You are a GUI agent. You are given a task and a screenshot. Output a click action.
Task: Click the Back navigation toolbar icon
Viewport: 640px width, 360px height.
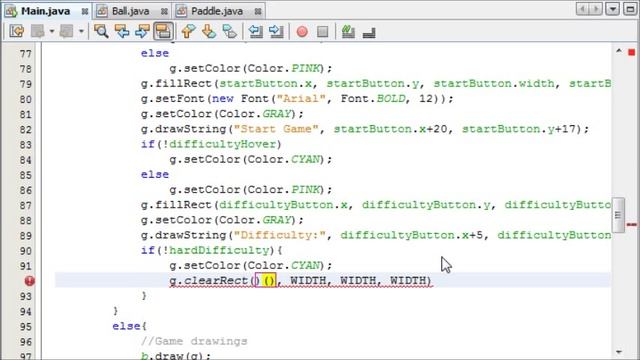point(38,31)
